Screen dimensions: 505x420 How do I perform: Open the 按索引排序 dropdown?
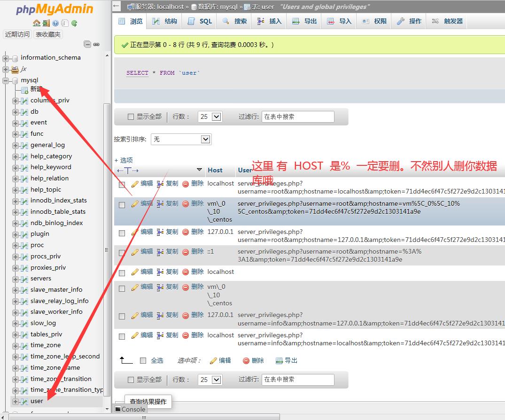(x=181, y=139)
